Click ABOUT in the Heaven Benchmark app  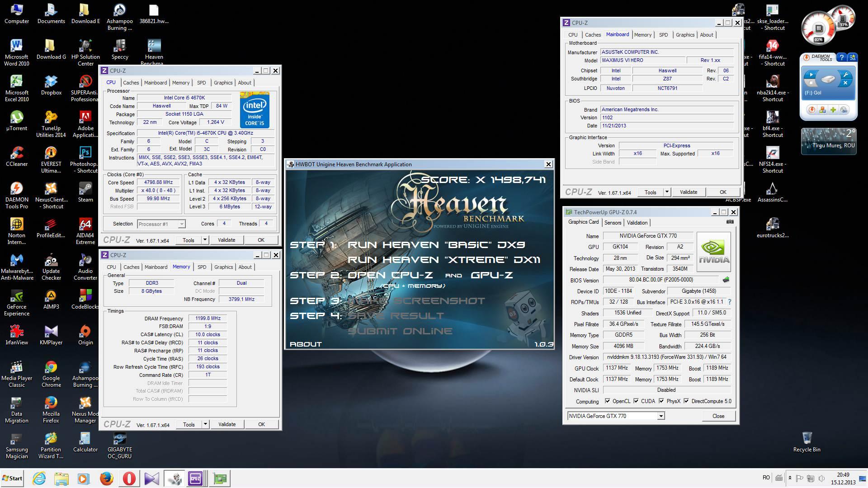tap(306, 344)
